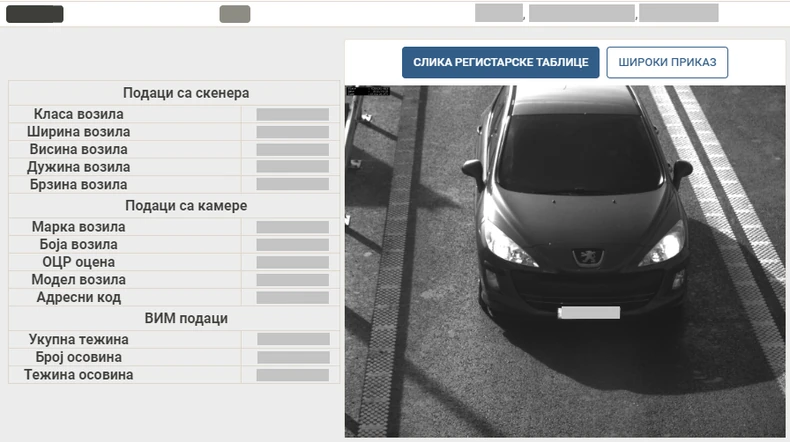
Task: Click the vehicle camera image
Action: click(x=565, y=261)
